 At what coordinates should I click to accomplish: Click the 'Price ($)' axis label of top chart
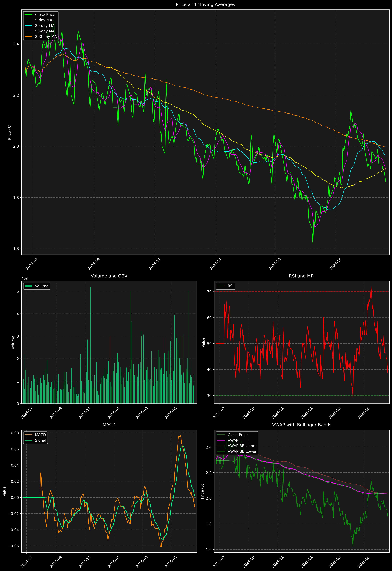[10, 132]
